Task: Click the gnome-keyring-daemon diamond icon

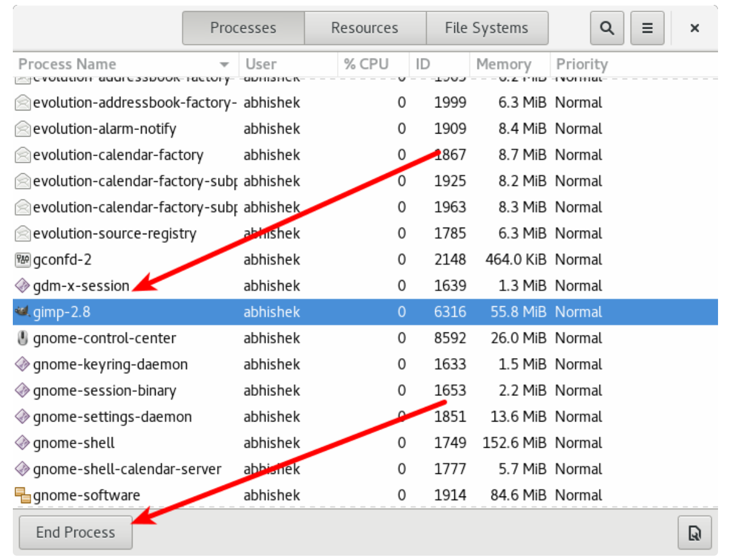Action: point(22,365)
